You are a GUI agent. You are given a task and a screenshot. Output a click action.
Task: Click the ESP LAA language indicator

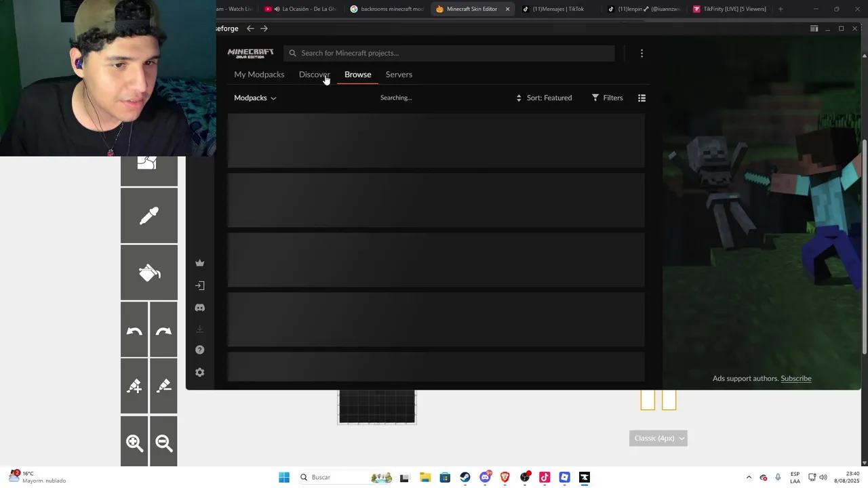tap(795, 477)
